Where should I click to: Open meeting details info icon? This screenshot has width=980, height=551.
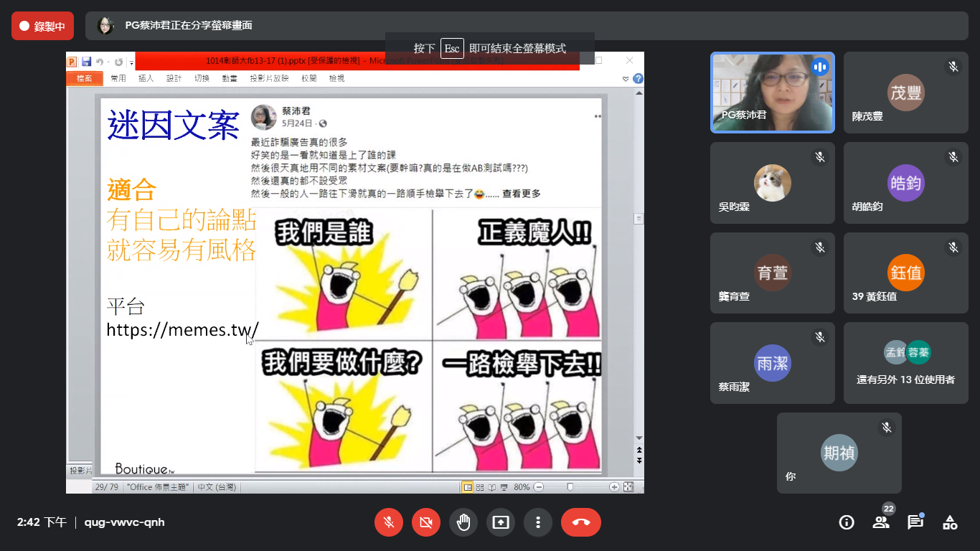(x=847, y=522)
